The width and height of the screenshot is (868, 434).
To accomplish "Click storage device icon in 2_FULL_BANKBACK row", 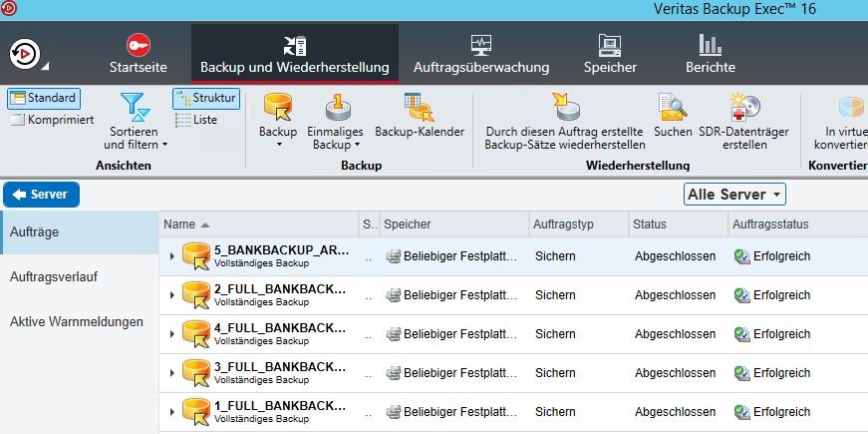I will coord(393,295).
